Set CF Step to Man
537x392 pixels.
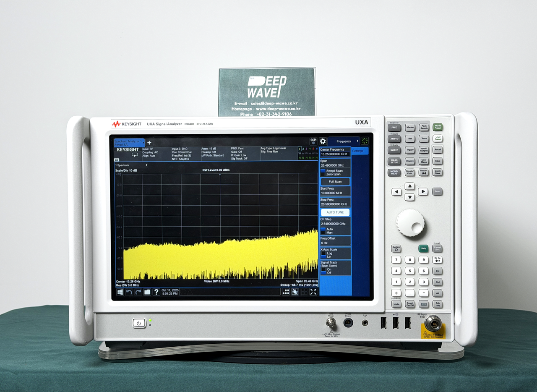(x=327, y=233)
